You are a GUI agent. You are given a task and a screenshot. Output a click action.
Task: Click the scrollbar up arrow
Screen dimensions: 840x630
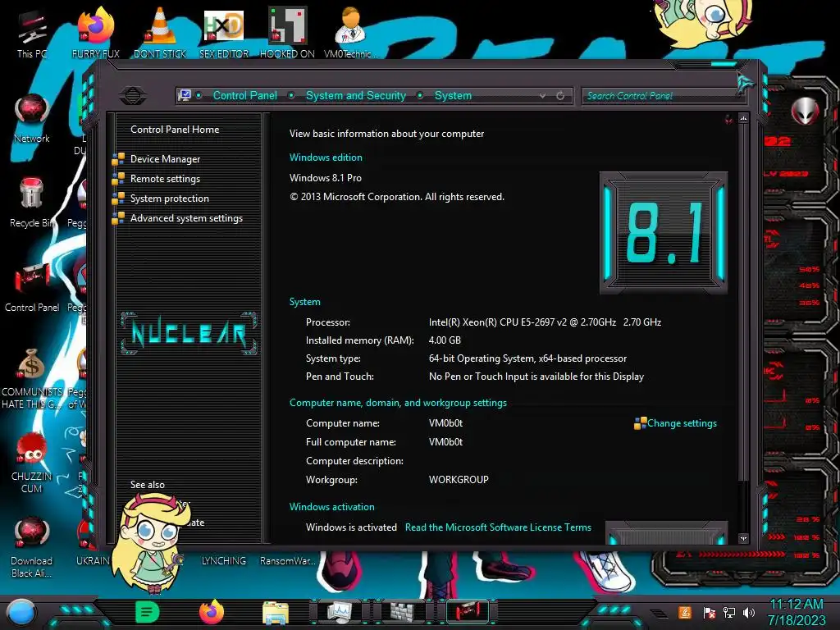click(x=743, y=118)
